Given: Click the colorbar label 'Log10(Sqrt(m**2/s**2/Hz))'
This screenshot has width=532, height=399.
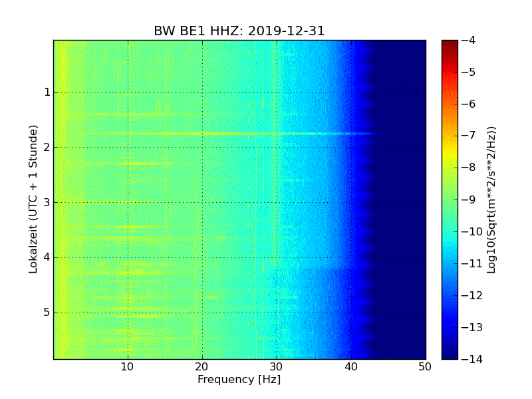Looking at the screenshot, I should tap(491, 199).
